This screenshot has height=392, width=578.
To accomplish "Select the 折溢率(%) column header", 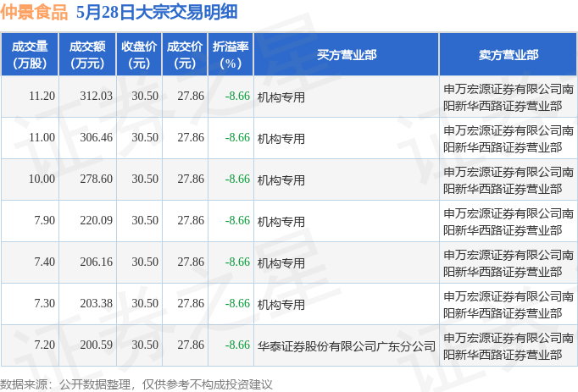I will 231,54.
